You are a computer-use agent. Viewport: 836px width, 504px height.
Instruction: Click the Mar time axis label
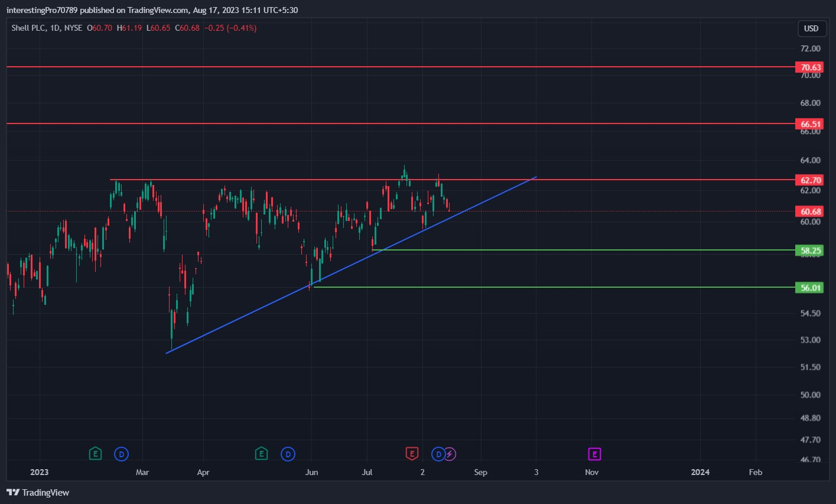click(142, 472)
